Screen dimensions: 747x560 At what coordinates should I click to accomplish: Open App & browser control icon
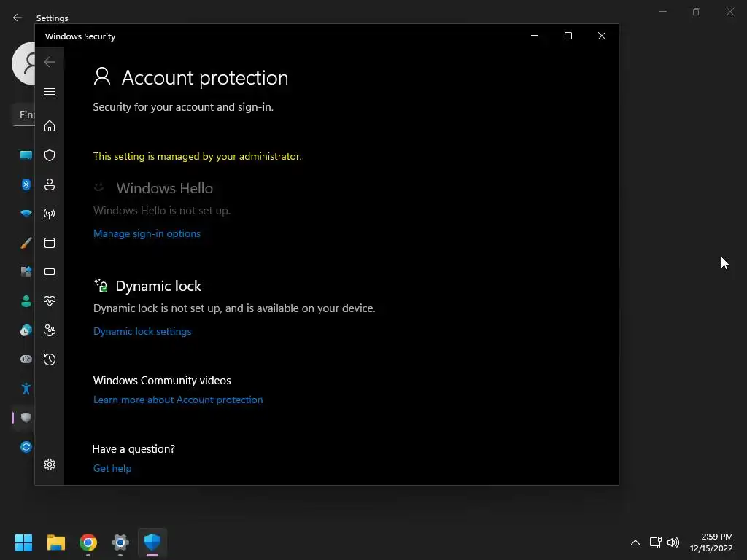tap(50, 243)
